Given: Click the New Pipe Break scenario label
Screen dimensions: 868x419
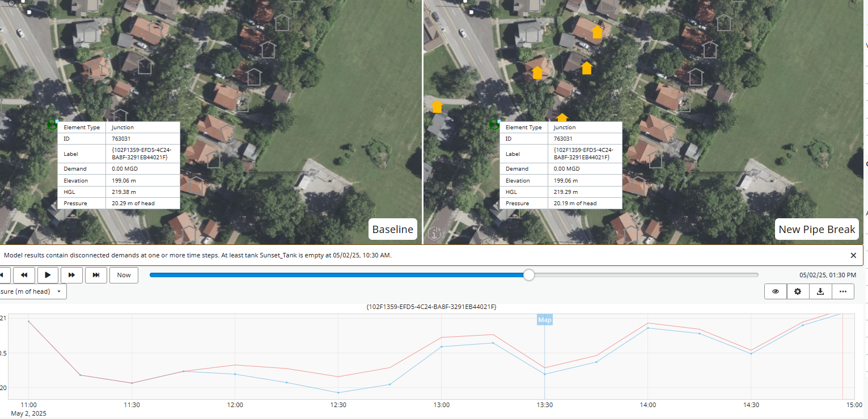Looking at the screenshot, I should 816,230.
